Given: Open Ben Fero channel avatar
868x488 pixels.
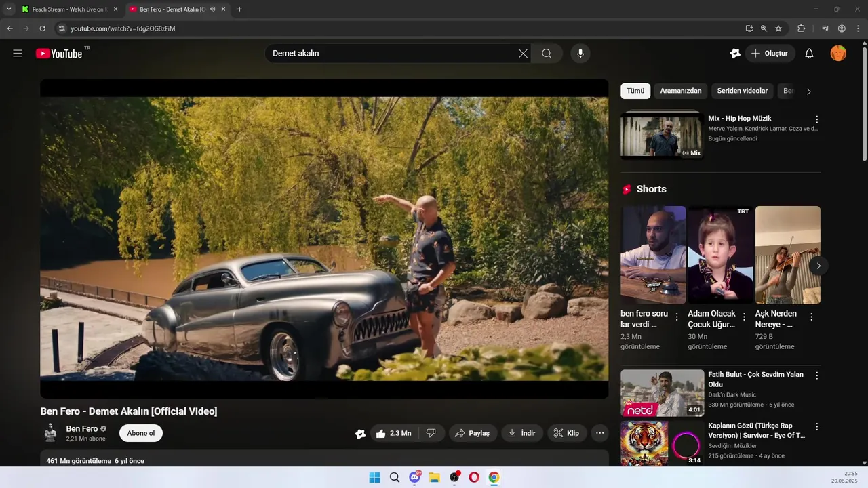Looking at the screenshot, I should tap(50, 433).
